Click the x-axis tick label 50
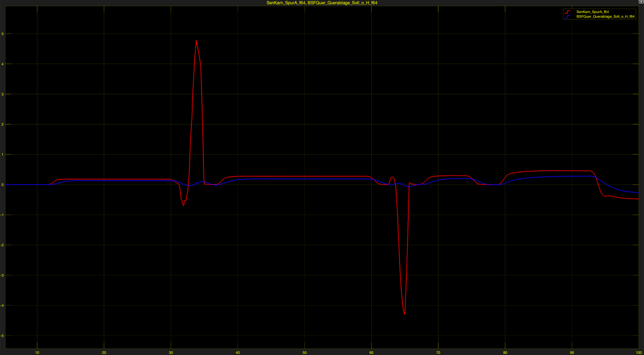 305,353
